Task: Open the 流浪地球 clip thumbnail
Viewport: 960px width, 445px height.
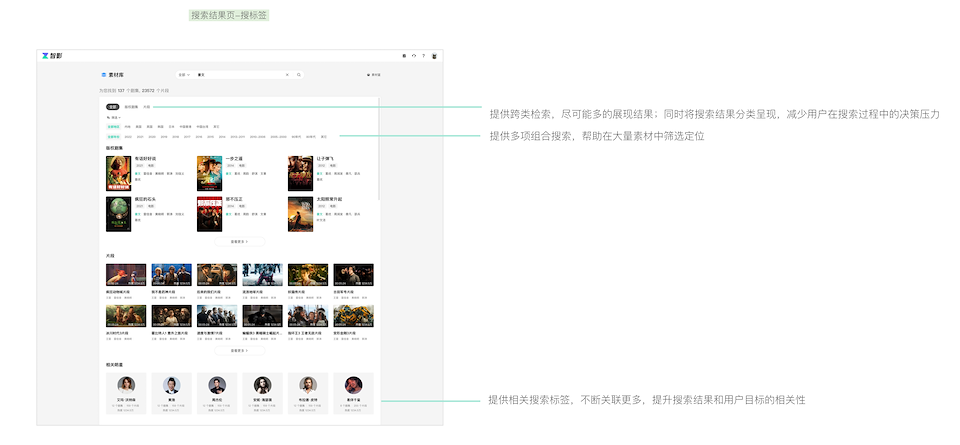Action: point(263,275)
